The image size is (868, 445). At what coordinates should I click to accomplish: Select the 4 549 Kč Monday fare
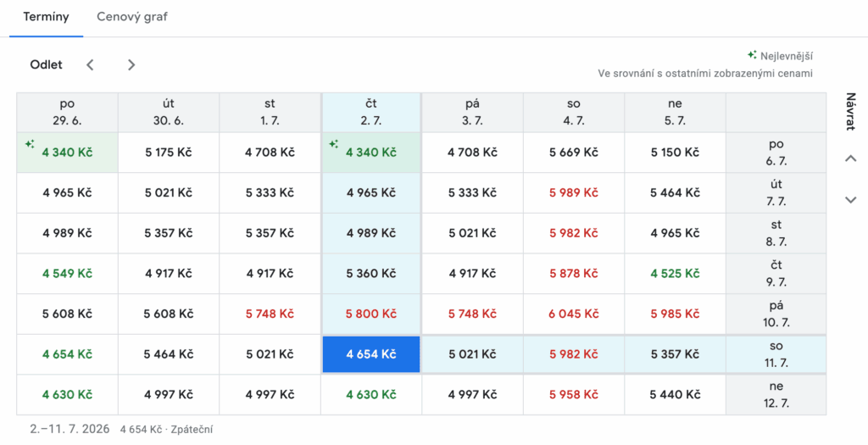pyautogui.click(x=67, y=274)
